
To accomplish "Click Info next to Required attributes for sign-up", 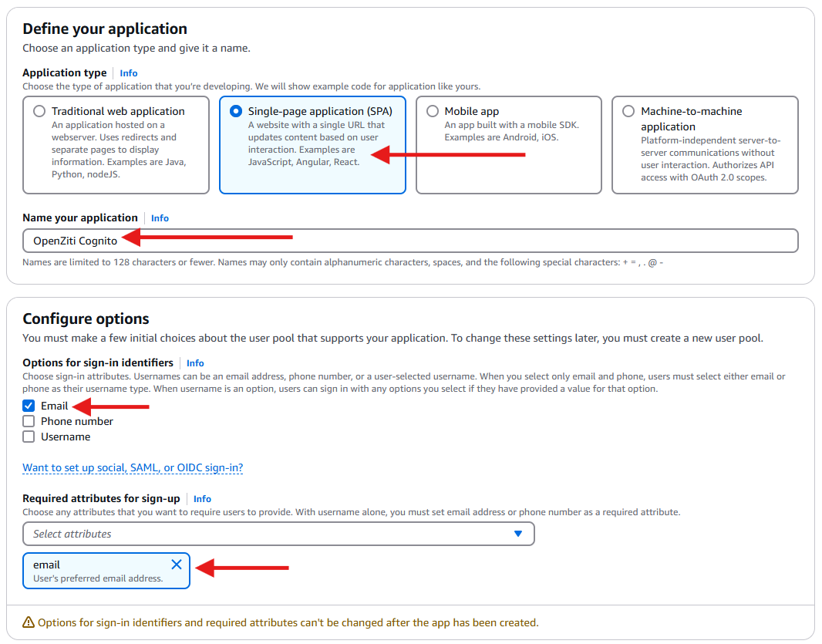I will pos(201,498).
